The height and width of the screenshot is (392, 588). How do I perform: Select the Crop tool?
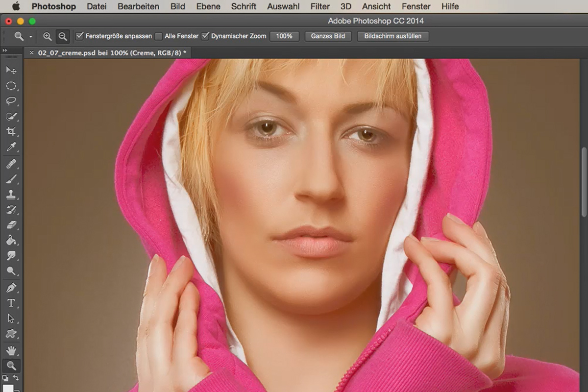point(11,131)
